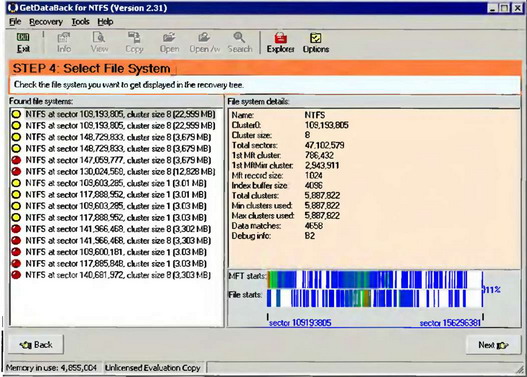Click the 1st Mft cluster value 786,432

click(x=319, y=155)
